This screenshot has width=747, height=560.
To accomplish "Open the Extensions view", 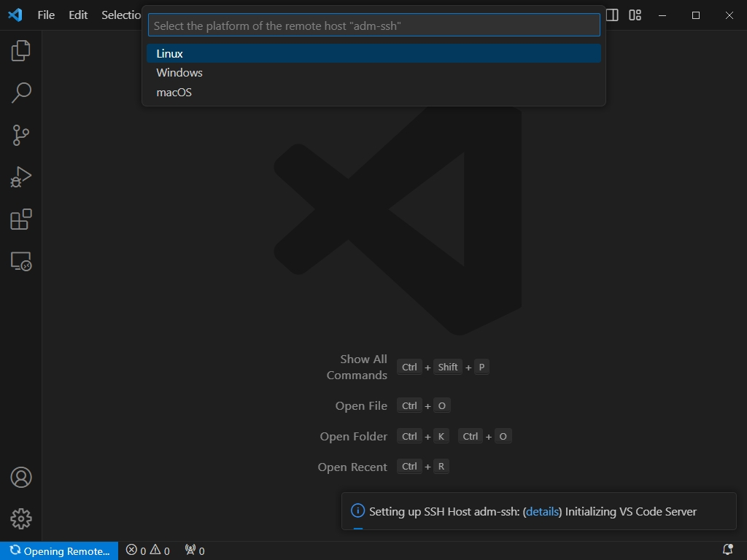I will point(20,219).
